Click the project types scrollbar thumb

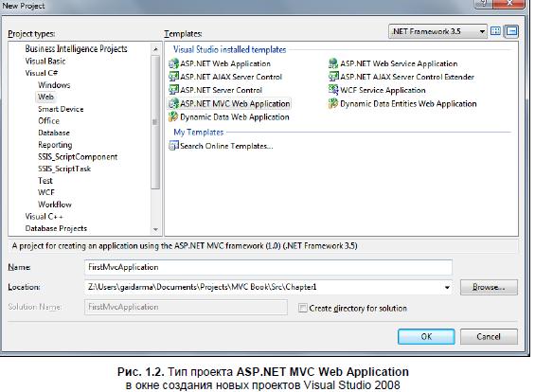pos(155,122)
